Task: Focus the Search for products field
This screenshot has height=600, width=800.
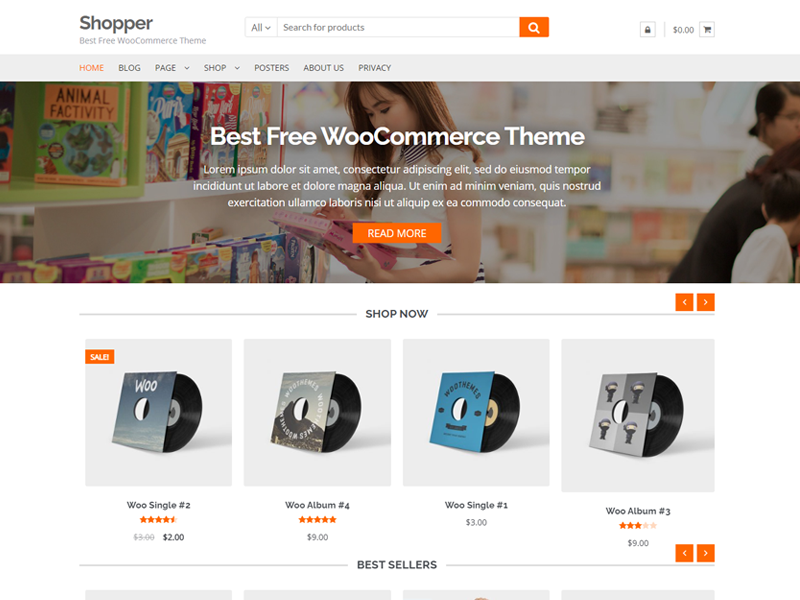Action: (398, 28)
